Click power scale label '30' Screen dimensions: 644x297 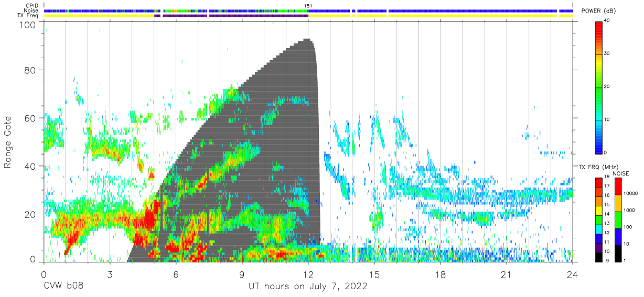click(x=607, y=53)
